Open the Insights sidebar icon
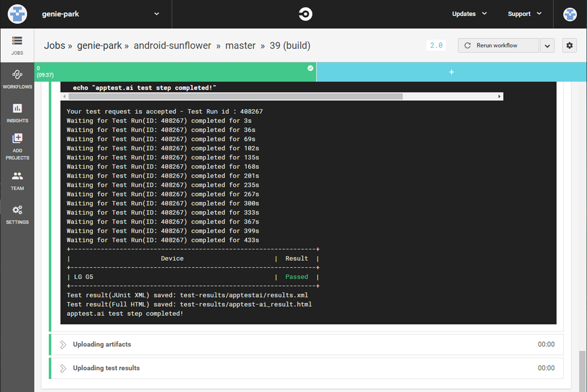Viewport: 587px width, 392px height. (17, 113)
